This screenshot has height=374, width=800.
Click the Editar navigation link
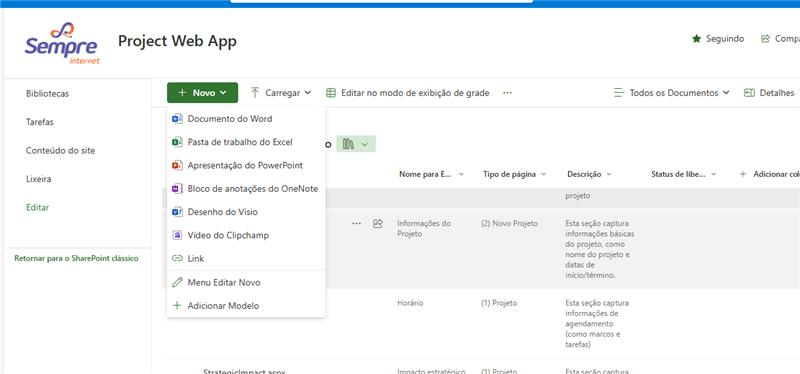click(x=37, y=208)
